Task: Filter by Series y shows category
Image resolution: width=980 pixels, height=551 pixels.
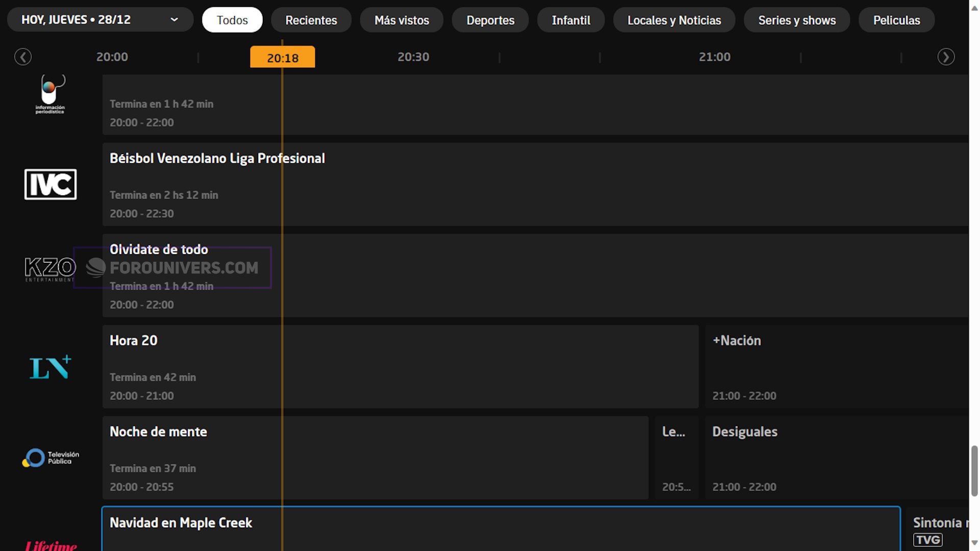Action: [797, 20]
